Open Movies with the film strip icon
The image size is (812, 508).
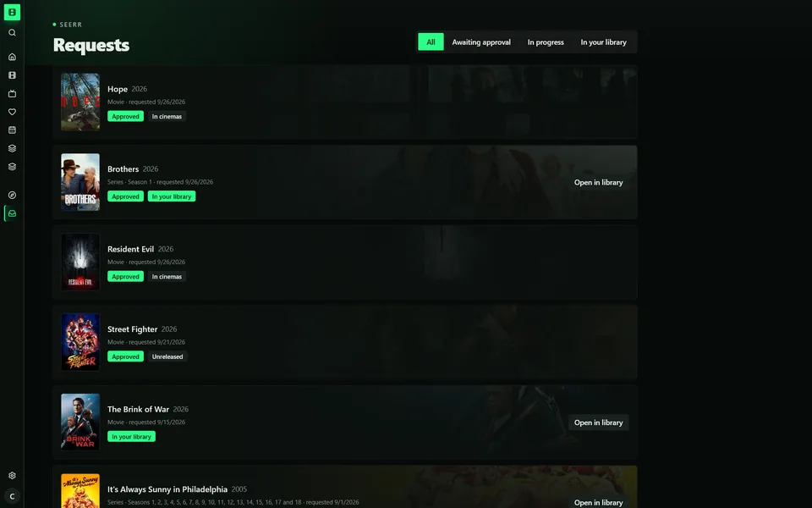[x=12, y=75]
